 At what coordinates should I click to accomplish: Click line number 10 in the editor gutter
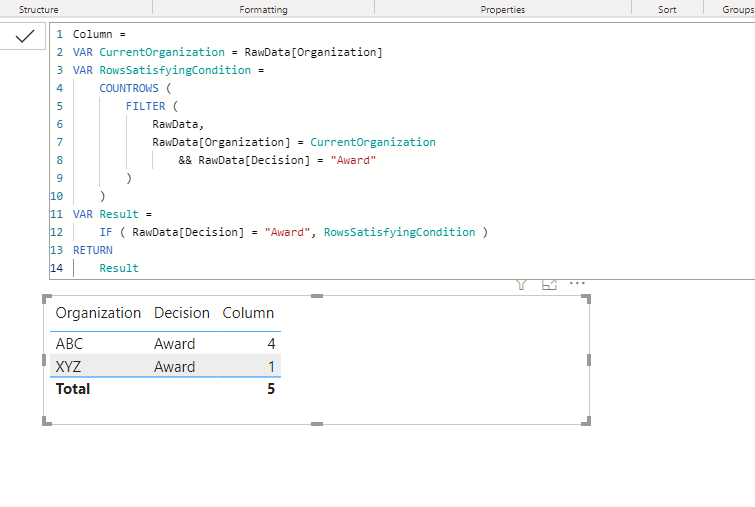pyautogui.click(x=57, y=196)
